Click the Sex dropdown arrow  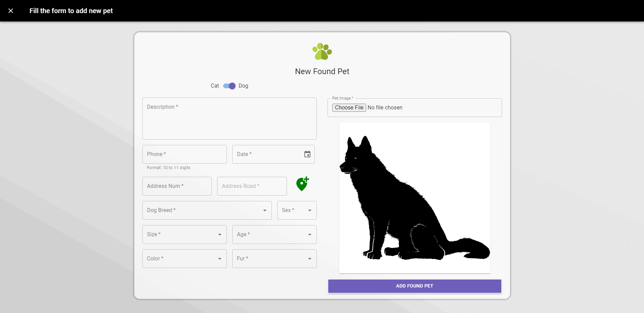coord(309,210)
